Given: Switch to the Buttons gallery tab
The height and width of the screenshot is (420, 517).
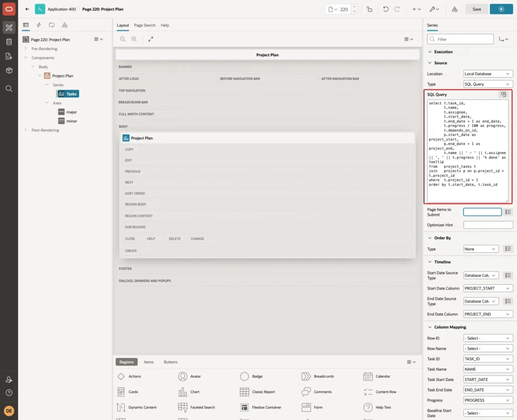Looking at the screenshot, I should click(x=171, y=361).
